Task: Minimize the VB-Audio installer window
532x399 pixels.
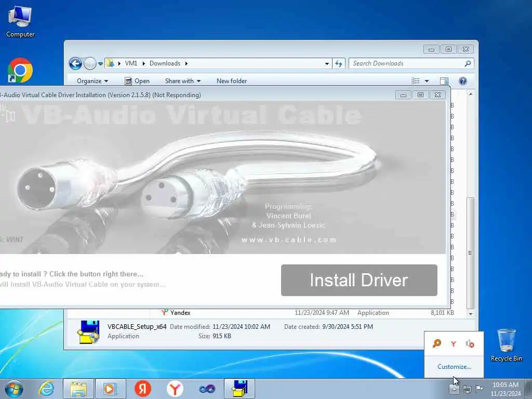Action: click(x=403, y=95)
